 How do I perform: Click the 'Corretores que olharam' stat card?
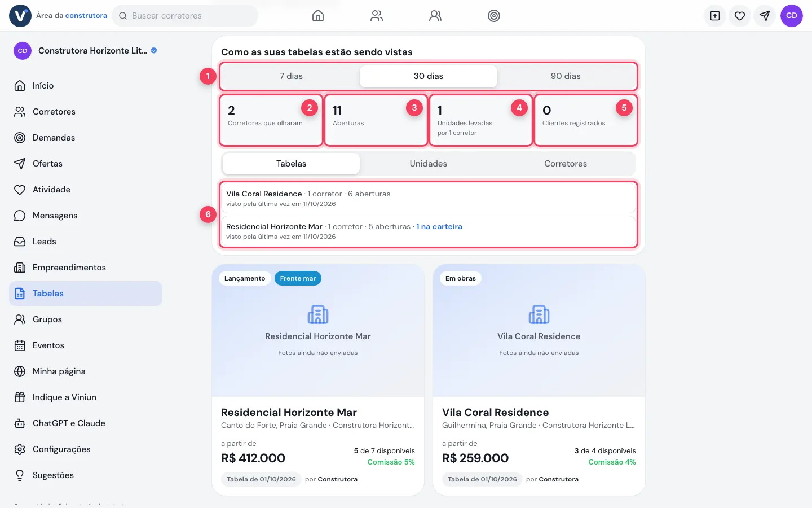[271, 120]
